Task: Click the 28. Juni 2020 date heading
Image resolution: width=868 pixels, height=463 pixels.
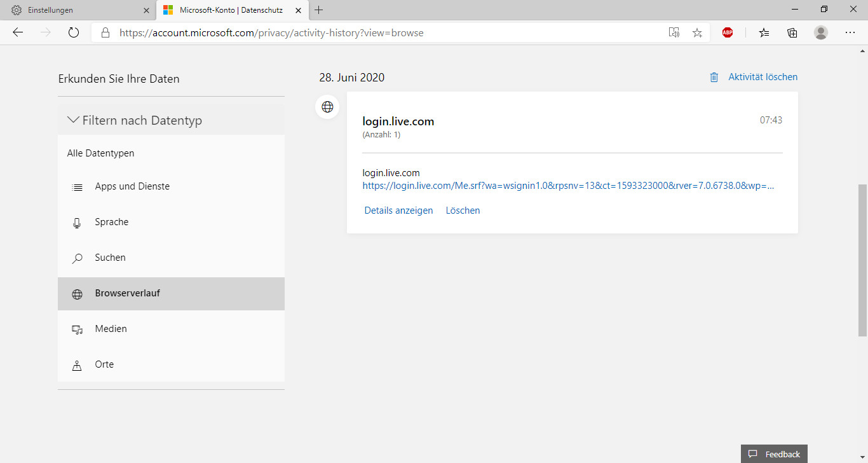Action: (352, 78)
